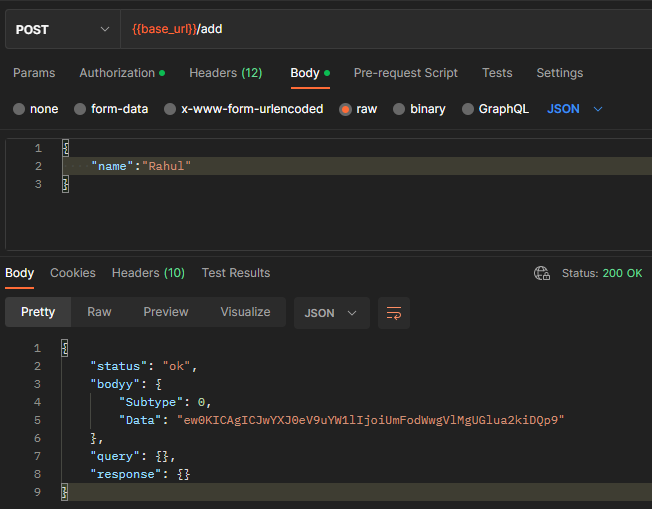The height and width of the screenshot is (509, 652).
Task: Click the wrap lines icon in response toolbar
Action: click(x=393, y=313)
